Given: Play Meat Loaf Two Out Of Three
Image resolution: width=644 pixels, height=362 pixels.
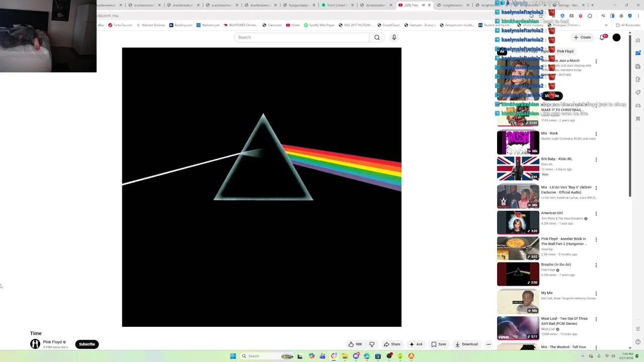Looking at the screenshot, I should pyautogui.click(x=518, y=328).
